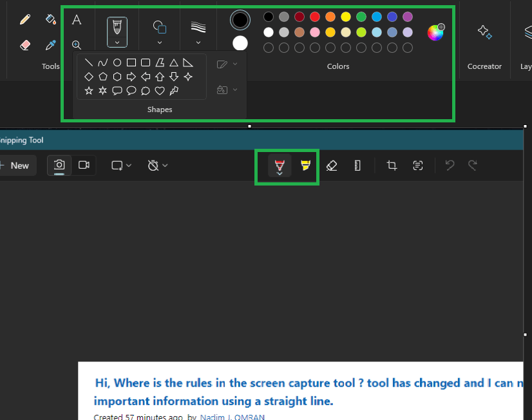Select Paint's pink Eraser tool
The image size is (532, 420).
pyautogui.click(x=24, y=45)
